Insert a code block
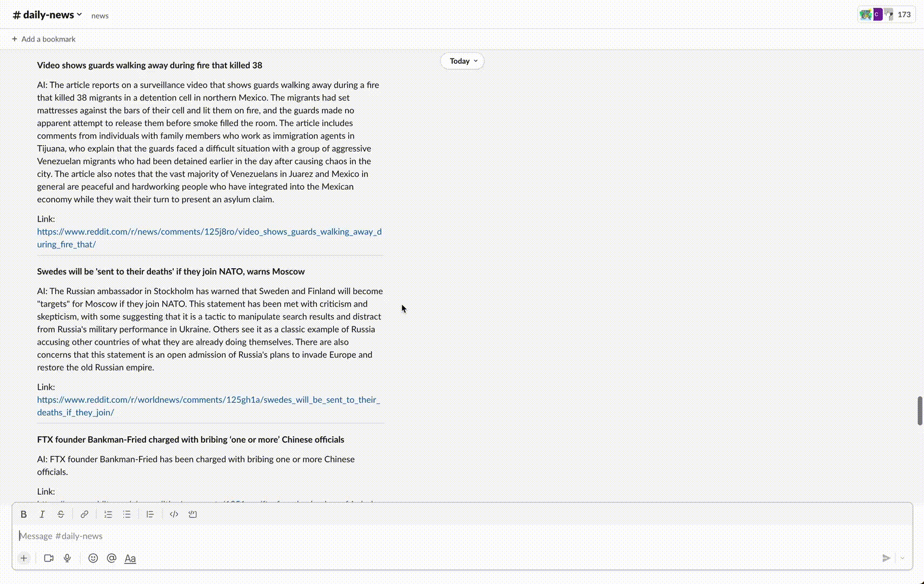The height and width of the screenshot is (584, 924). tap(193, 514)
